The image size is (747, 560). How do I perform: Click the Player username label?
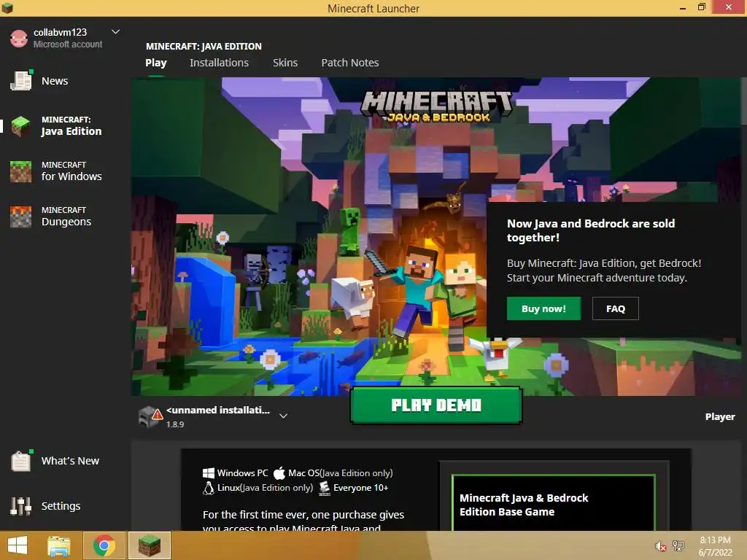coord(720,416)
